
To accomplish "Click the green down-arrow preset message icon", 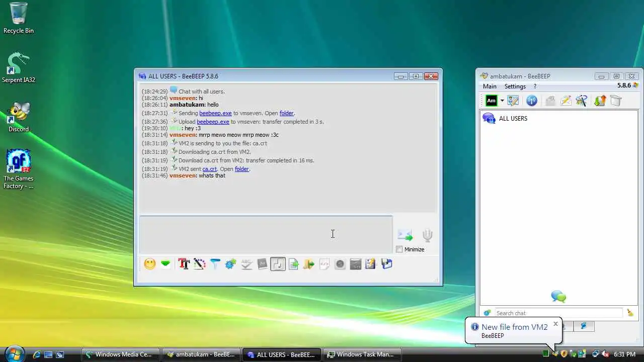I will [166, 264].
